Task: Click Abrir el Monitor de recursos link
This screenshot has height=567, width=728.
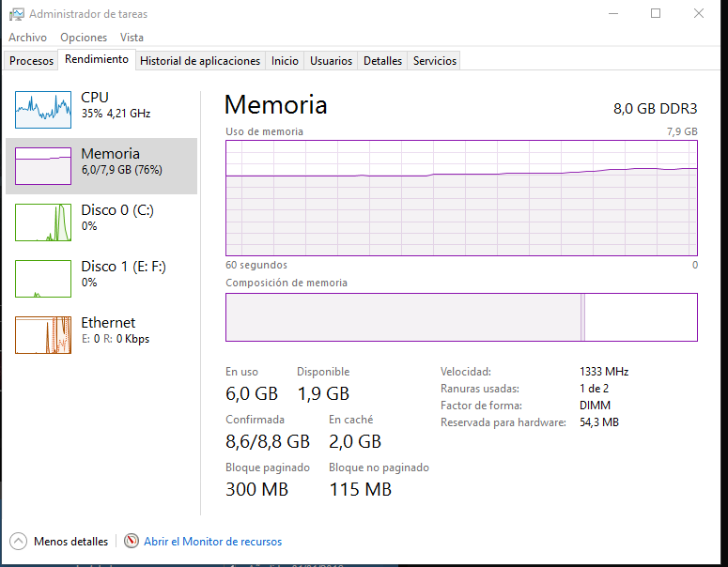Action: pos(212,542)
